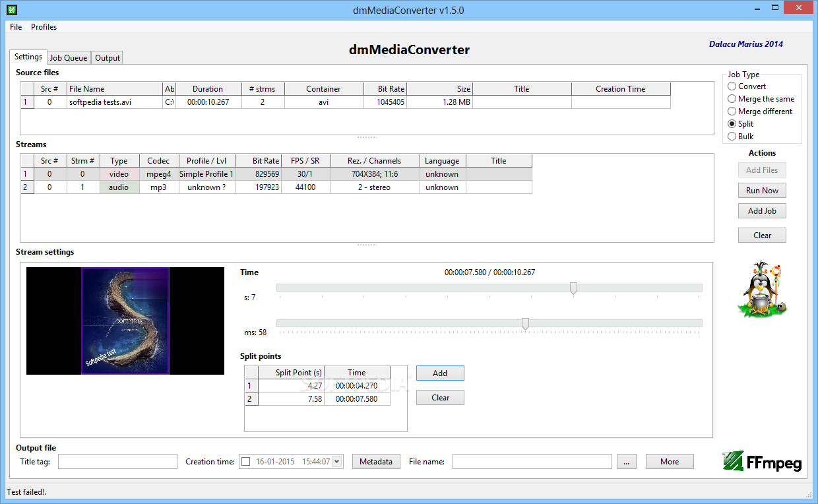Click the Test failed! status text

click(26, 492)
